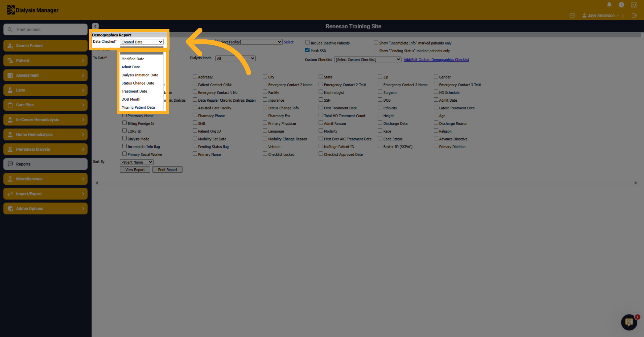The width and height of the screenshot is (644, 337).
Task: Click the Fast access search field
Action: point(45,29)
